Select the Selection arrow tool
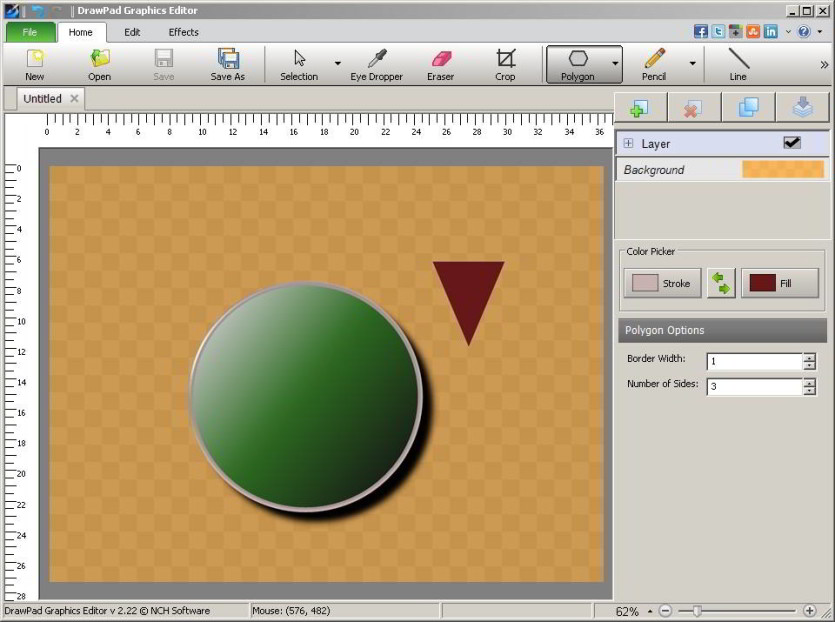The height and width of the screenshot is (622, 835). [299, 64]
